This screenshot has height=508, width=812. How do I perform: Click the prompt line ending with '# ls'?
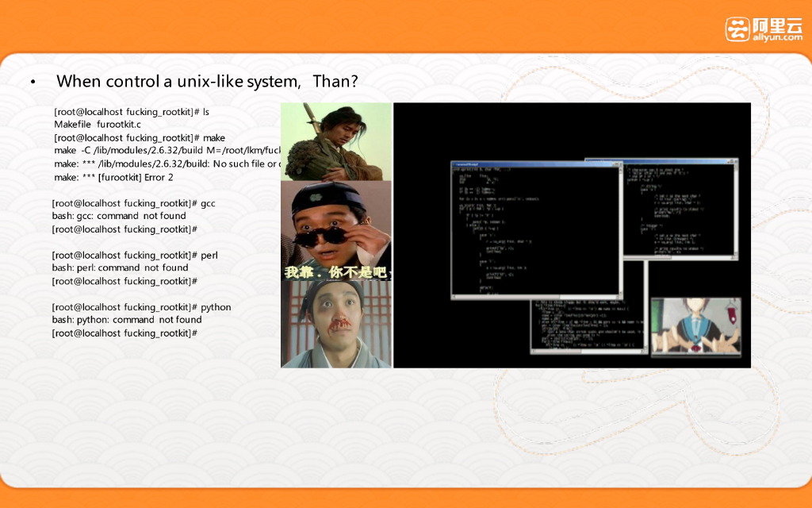pos(132,112)
